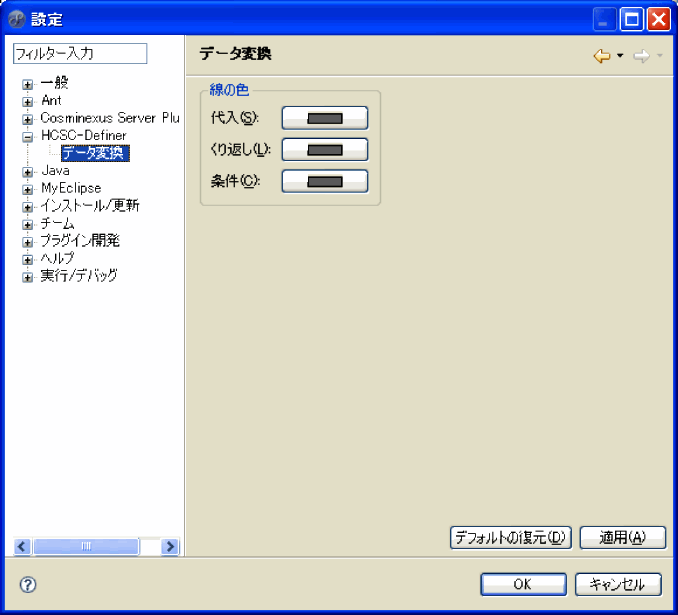Select the MyEclipse tree item label
This screenshot has width=678, height=615.
pos(71,188)
